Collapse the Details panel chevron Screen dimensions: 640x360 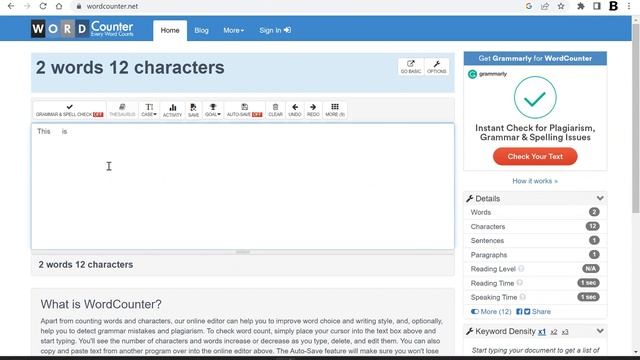pos(600,198)
